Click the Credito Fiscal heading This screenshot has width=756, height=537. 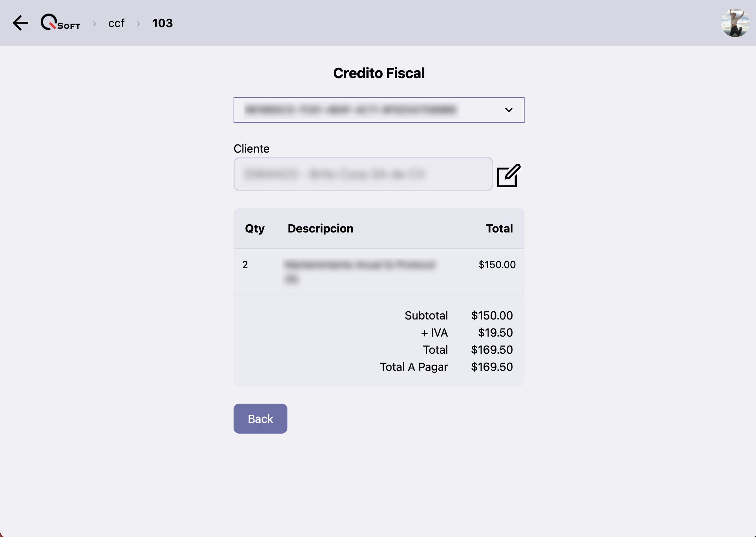[379, 73]
